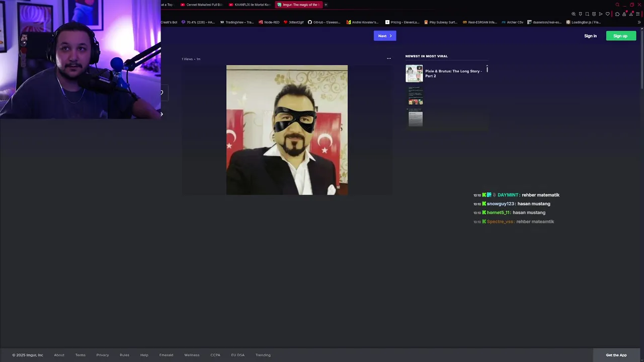Screen dimensions: 644x362
Task: Click the Newest in Most Viral heading
Action: (x=427, y=56)
